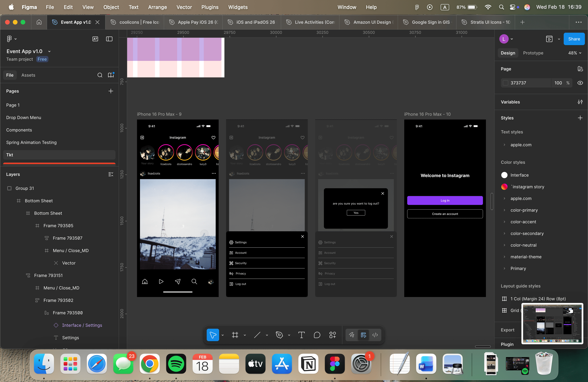Click the Yes button in logout dialog
Screen dimensions: 588x382
coord(356,213)
